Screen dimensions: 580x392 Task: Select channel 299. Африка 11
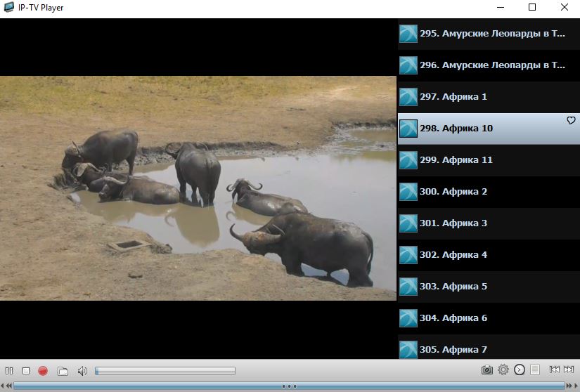click(489, 160)
